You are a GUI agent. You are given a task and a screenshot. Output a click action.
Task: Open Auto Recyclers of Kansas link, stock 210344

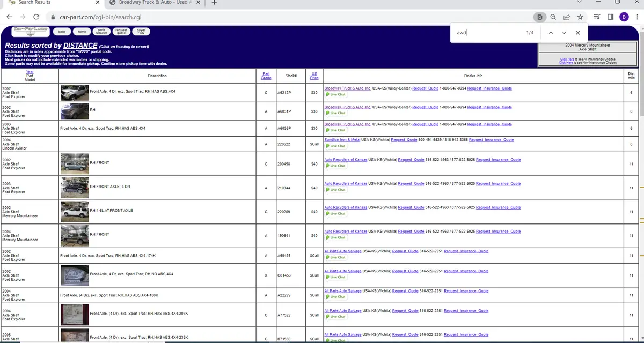(x=346, y=184)
